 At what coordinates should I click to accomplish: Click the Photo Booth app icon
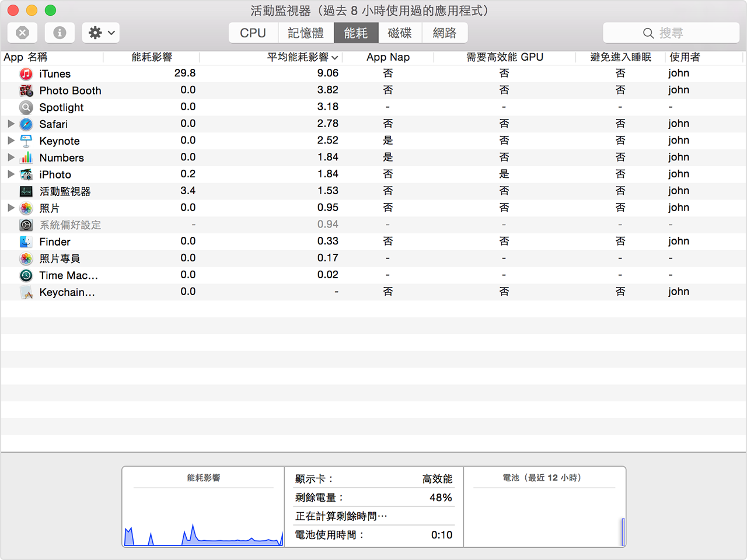pyautogui.click(x=26, y=90)
